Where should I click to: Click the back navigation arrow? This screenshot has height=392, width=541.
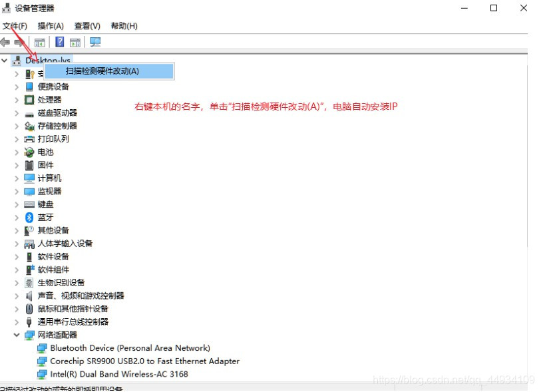point(5,41)
